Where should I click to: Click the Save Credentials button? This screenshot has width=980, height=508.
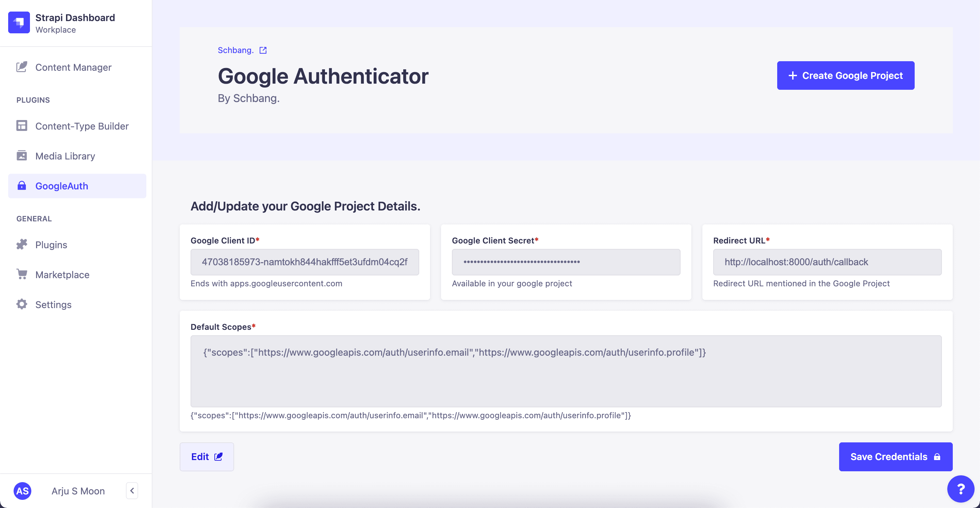(x=896, y=457)
